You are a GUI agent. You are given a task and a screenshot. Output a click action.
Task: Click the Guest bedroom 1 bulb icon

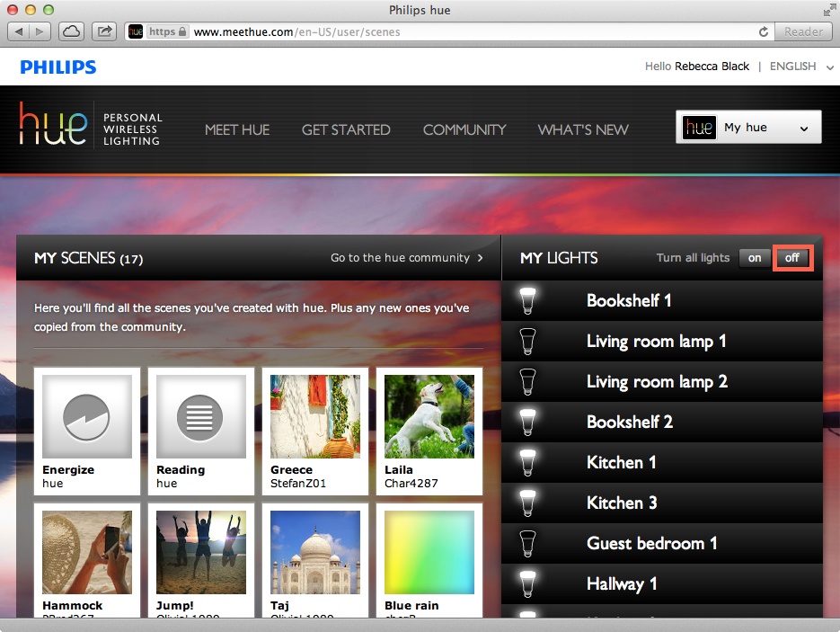pyautogui.click(x=527, y=544)
